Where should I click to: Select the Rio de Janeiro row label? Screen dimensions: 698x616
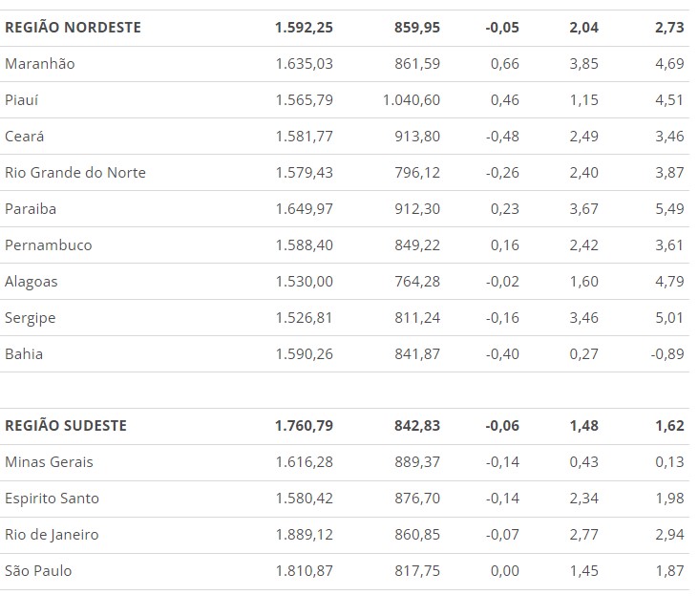tap(52, 535)
